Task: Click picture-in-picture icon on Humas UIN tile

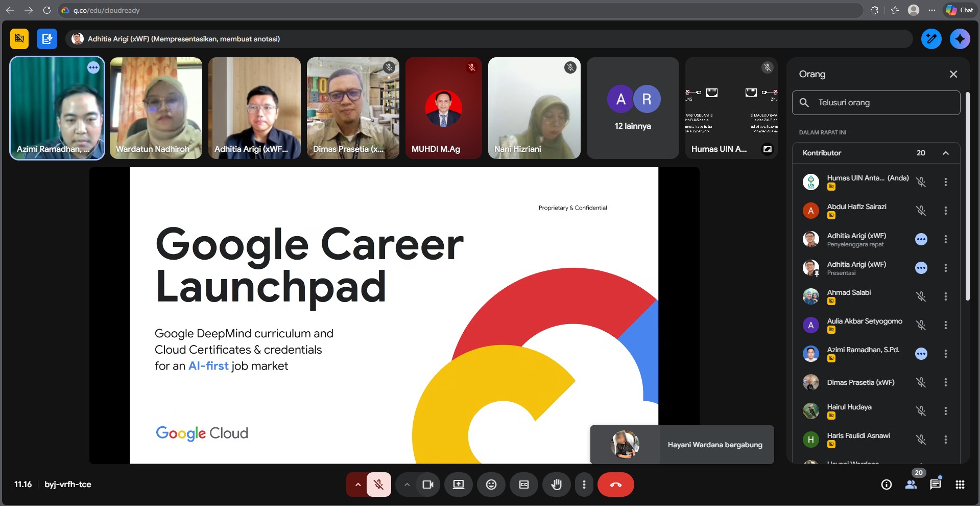Action: [767, 149]
